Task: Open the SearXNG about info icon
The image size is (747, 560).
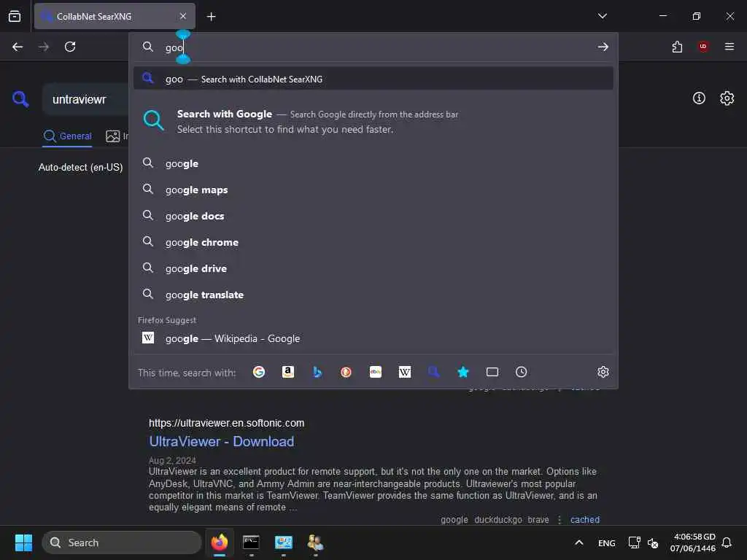Action: (699, 98)
